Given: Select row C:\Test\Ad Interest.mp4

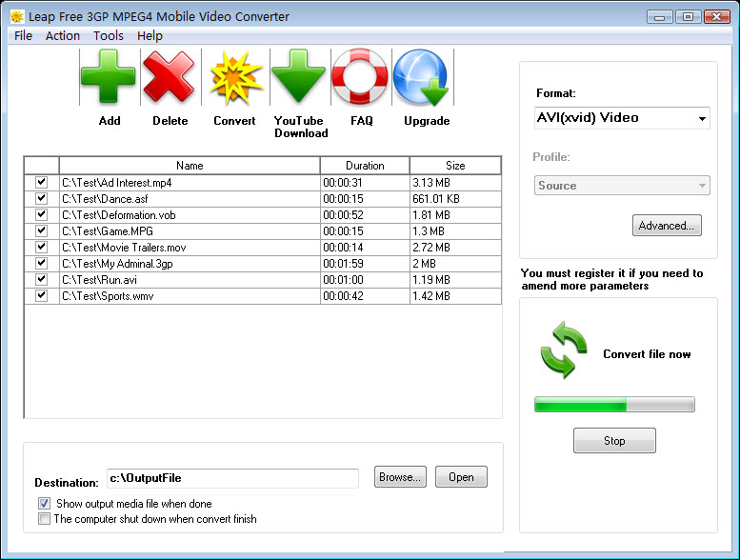Looking at the screenshot, I should pos(263,183).
